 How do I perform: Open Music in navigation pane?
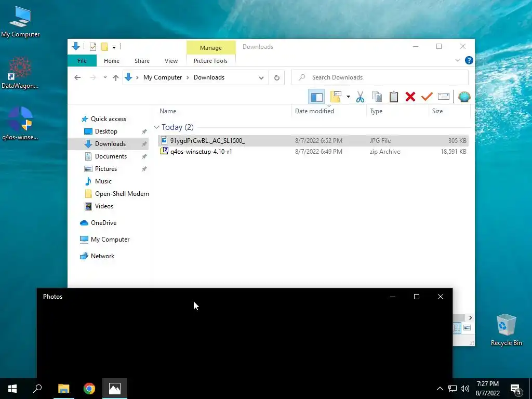[x=103, y=181]
